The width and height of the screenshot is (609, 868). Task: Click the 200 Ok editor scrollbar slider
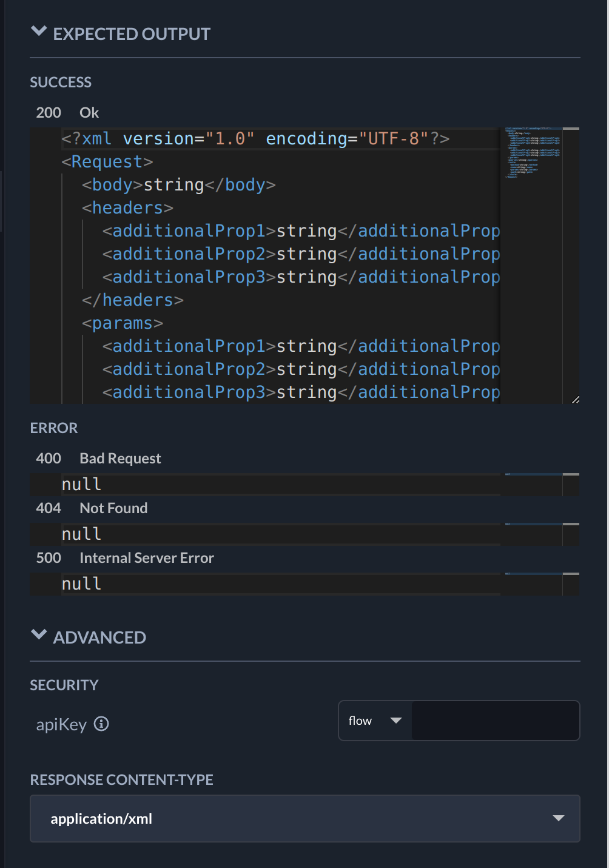(x=571, y=129)
